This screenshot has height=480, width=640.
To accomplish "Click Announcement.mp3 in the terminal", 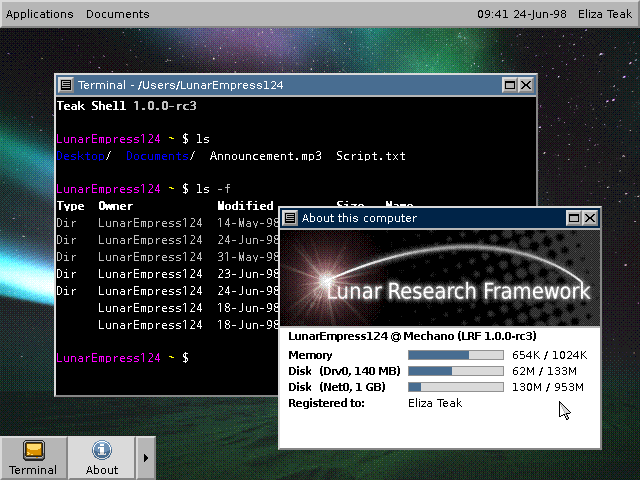I will coord(266,156).
